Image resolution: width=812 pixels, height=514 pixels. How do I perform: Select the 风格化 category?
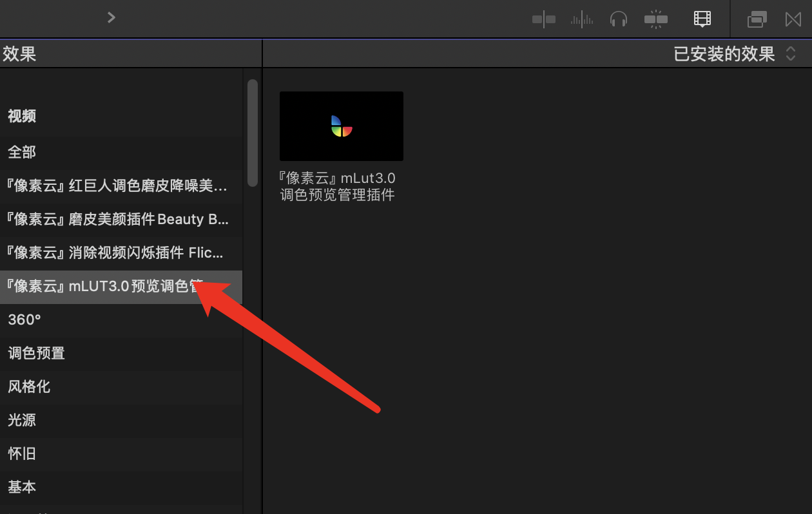(121, 386)
